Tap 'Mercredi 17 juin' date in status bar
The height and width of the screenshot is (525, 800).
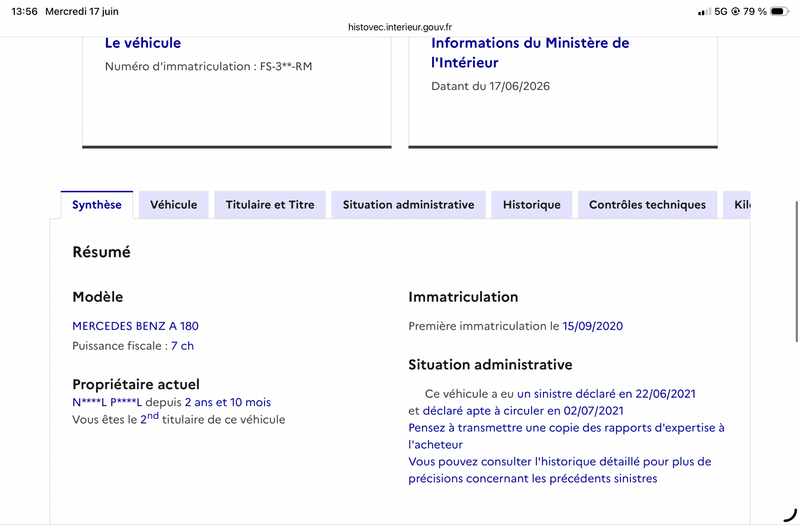82,11
